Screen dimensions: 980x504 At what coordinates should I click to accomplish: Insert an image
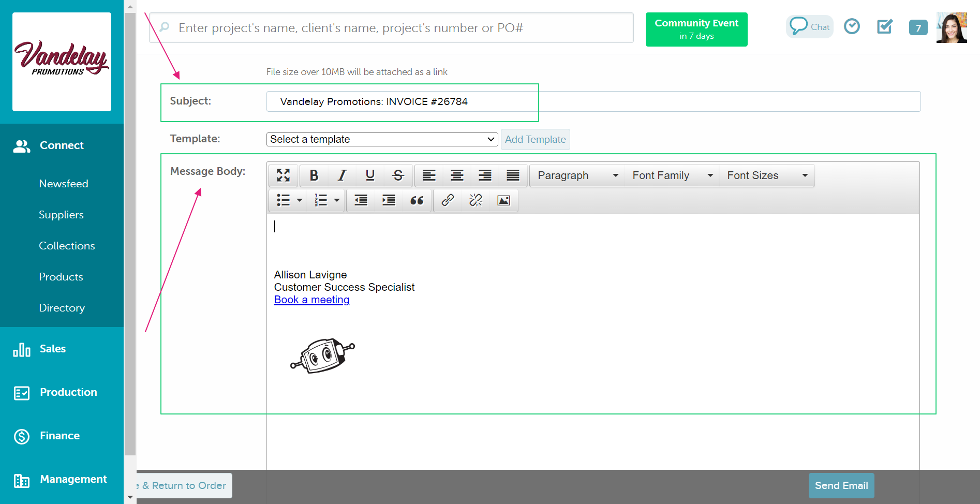(x=503, y=200)
